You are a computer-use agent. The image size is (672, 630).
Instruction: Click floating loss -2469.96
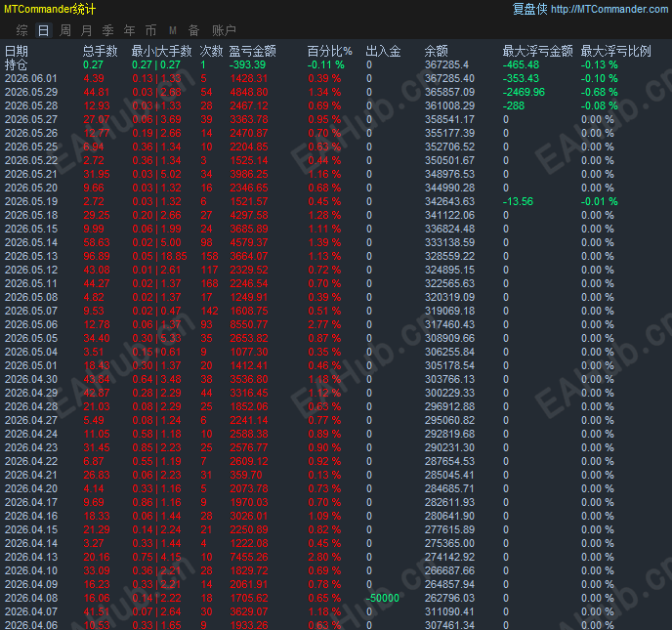point(524,93)
